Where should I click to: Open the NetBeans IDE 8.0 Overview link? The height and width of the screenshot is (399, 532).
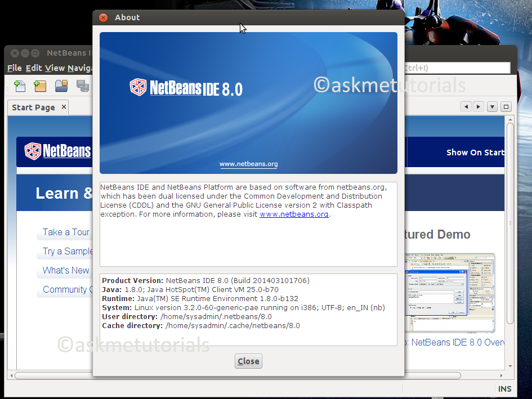455,342
